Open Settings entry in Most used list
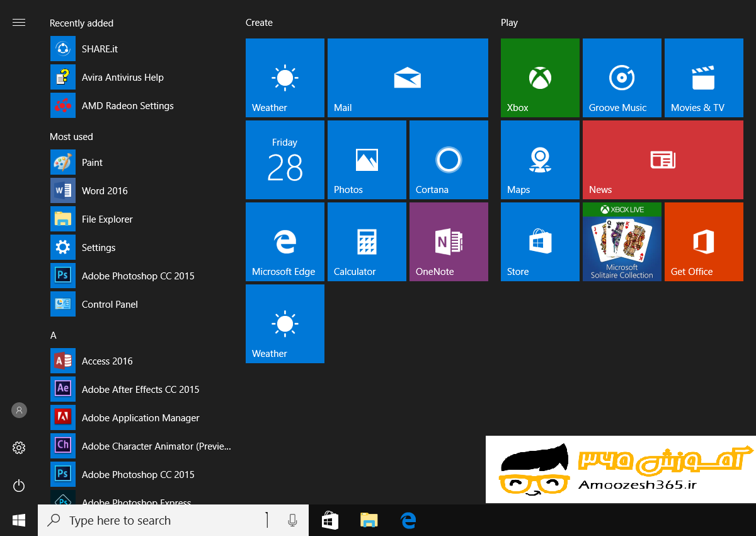The height and width of the screenshot is (536, 756). (142, 247)
